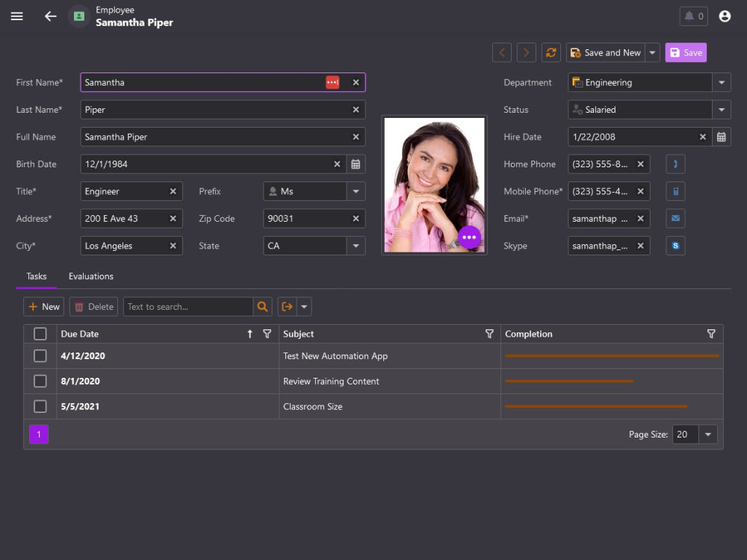Send email using the envelope icon
Screen dimensions: 747x560
tap(675, 219)
